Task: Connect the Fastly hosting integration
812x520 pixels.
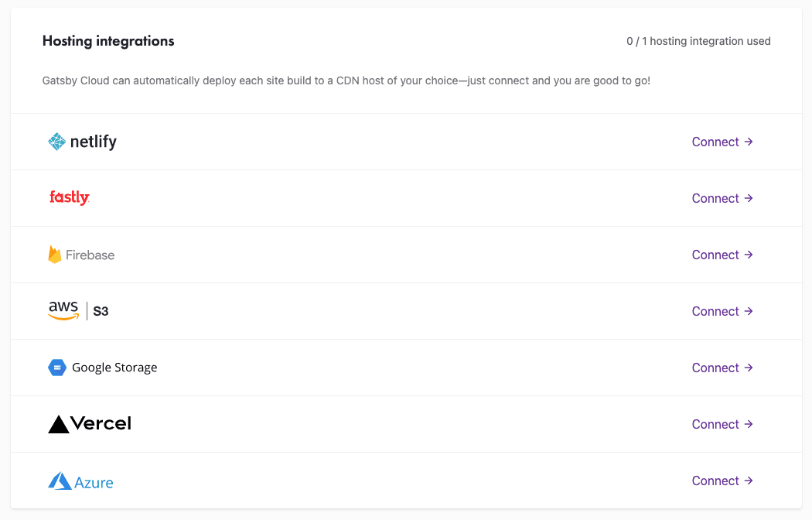Action: pos(722,198)
